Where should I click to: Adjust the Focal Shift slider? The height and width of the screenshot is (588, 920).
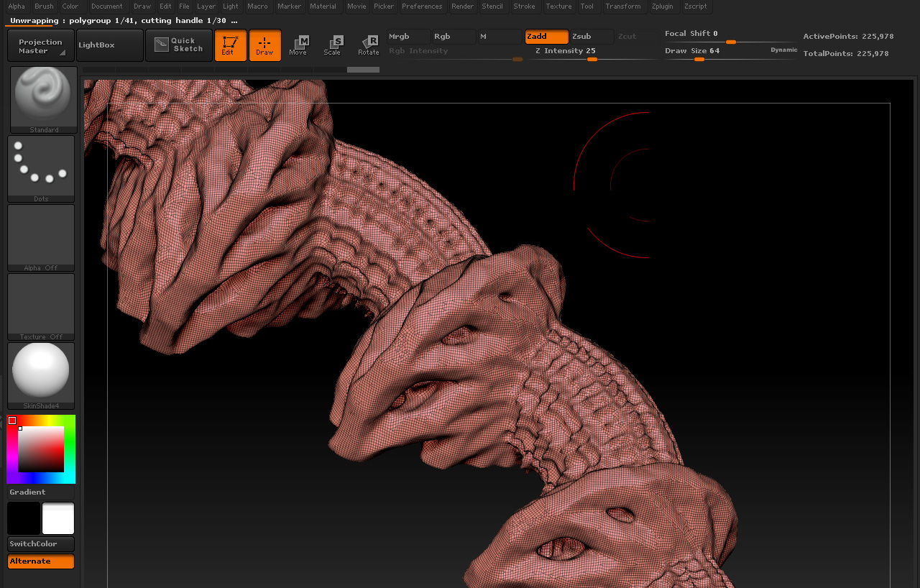[730, 37]
